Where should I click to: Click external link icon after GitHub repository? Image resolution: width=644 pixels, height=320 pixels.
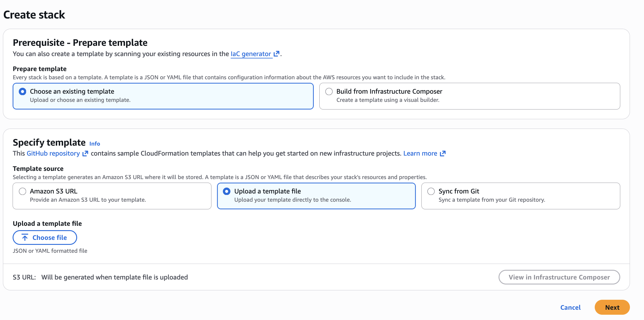tap(85, 154)
